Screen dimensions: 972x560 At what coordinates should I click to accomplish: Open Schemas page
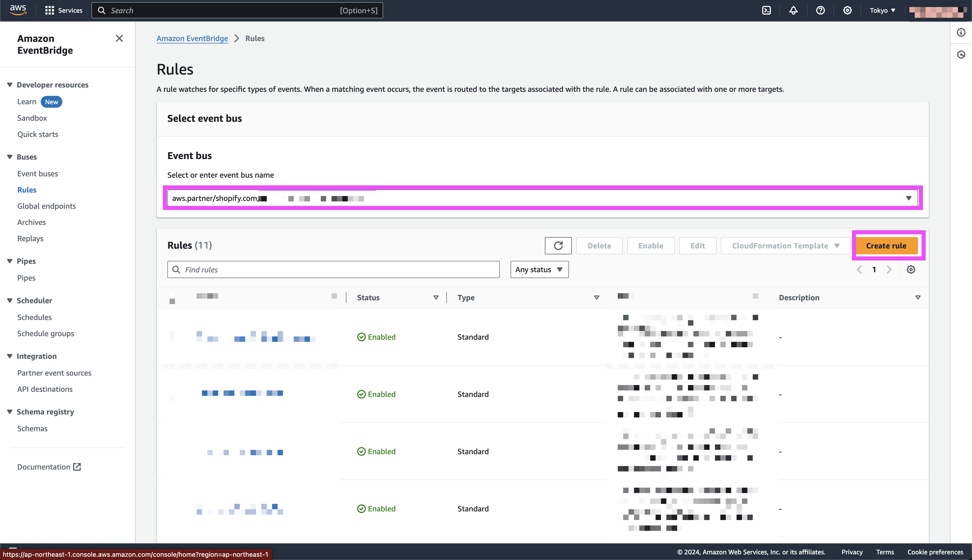[x=32, y=429]
